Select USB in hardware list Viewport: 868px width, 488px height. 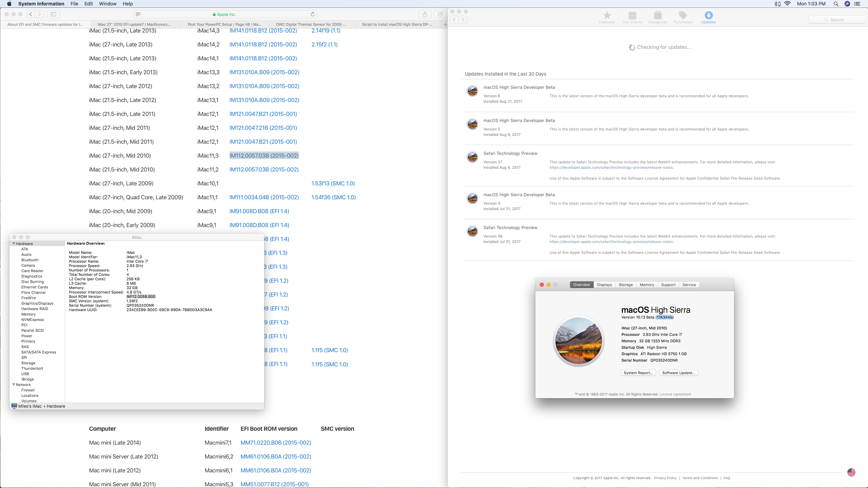(x=25, y=374)
